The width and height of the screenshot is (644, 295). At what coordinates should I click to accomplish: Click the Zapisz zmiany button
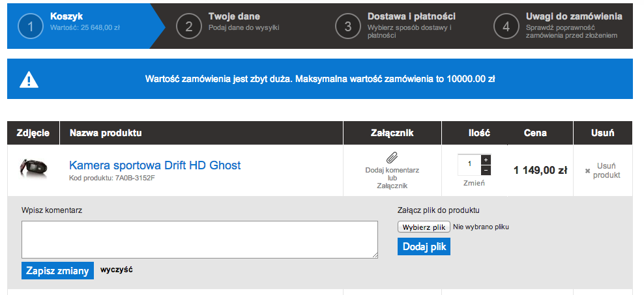tap(57, 271)
